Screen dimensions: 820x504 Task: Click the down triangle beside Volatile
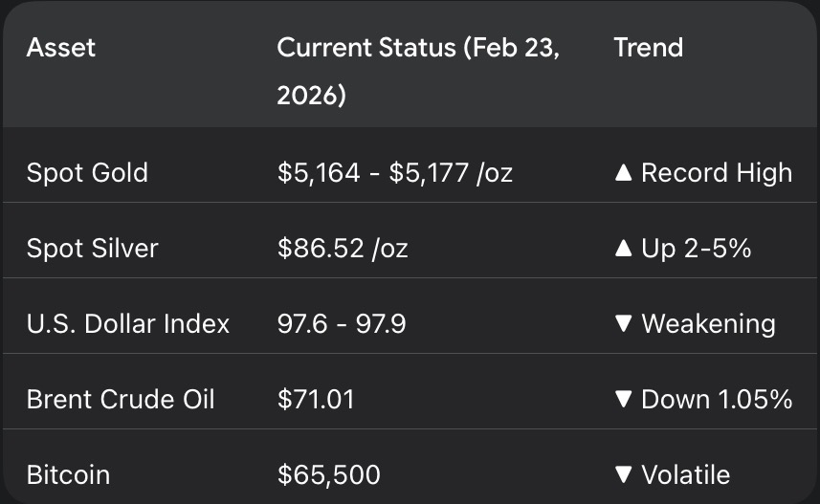point(624,475)
